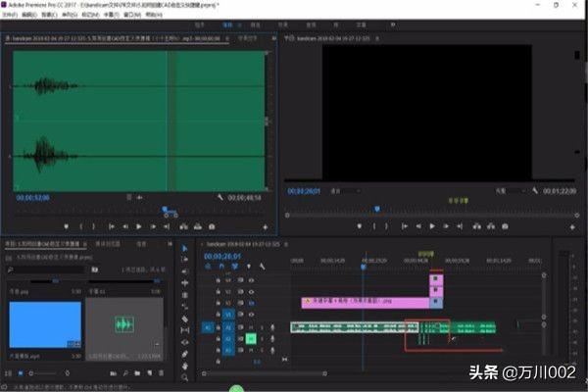The width and height of the screenshot is (588, 392).
Task: Open the 文件(F) menu
Action: click(x=10, y=15)
